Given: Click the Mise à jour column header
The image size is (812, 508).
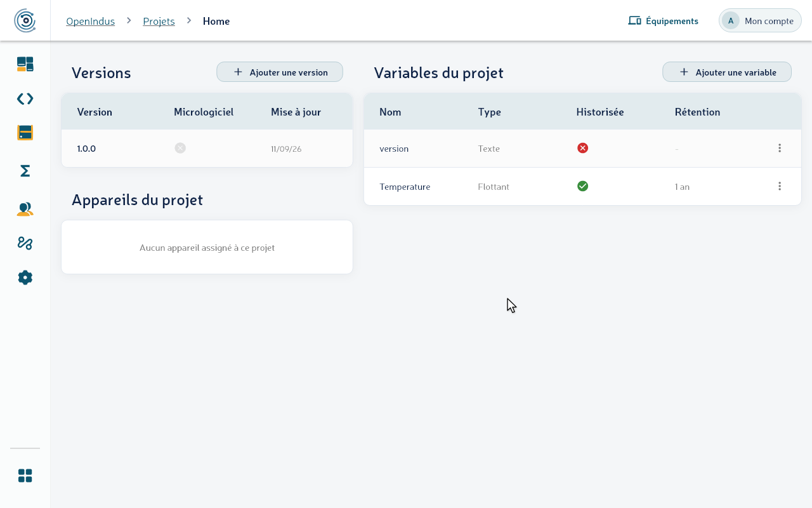Looking at the screenshot, I should 296,112.
